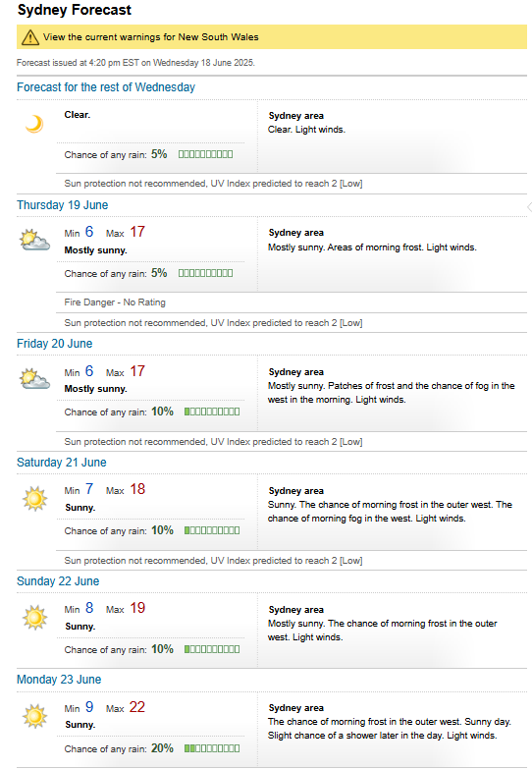Open current warnings for New South Wales
Screen dimensions: 532x769
coord(150,37)
